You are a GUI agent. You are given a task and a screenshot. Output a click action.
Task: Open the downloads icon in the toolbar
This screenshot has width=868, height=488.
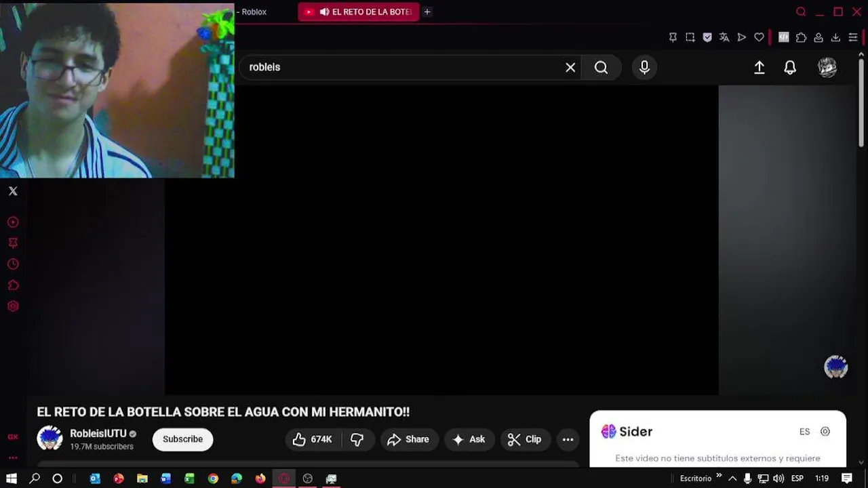[835, 37]
